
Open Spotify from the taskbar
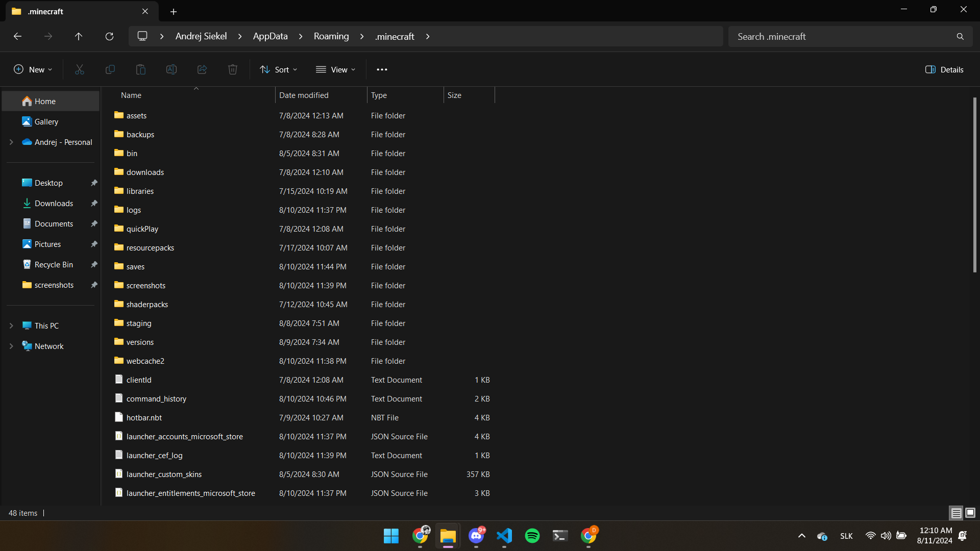point(532,536)
